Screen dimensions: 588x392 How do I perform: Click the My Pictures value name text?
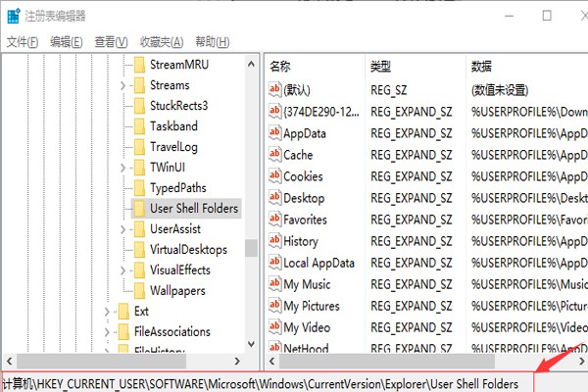tap(312, 306)
